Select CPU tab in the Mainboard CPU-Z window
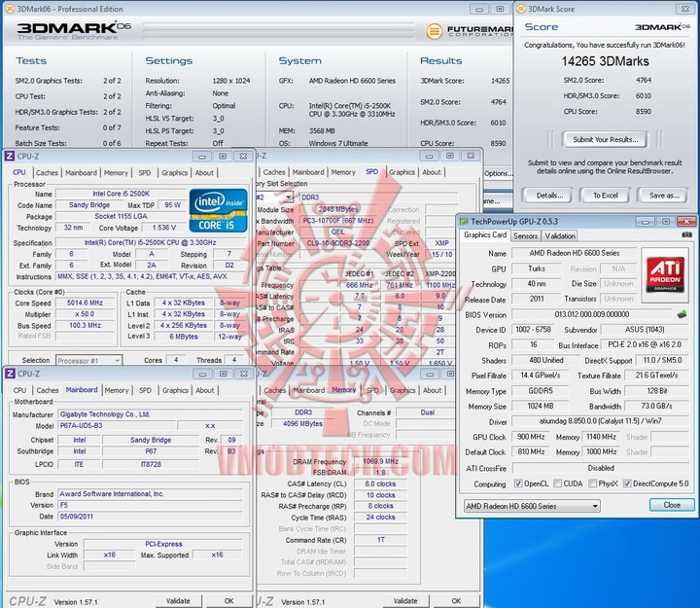Image resolution: width=700 pixels, height=608 pixels. tap(19, 390)
